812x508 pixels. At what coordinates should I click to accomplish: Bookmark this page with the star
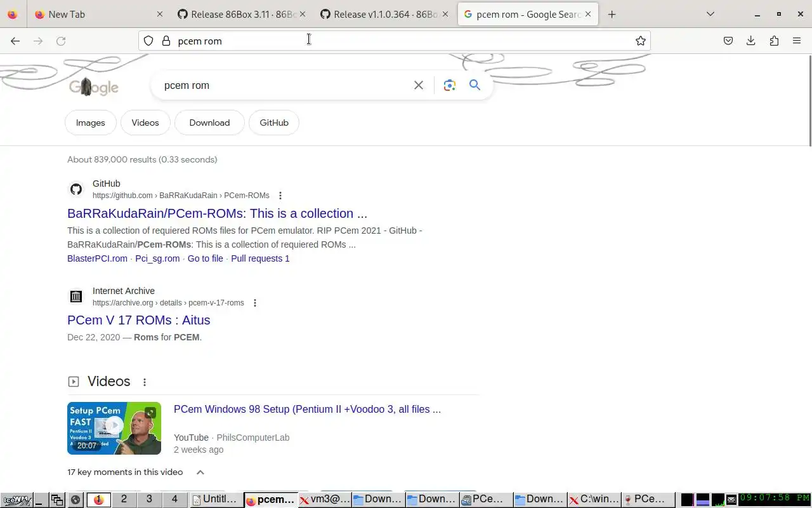point(641,41)
